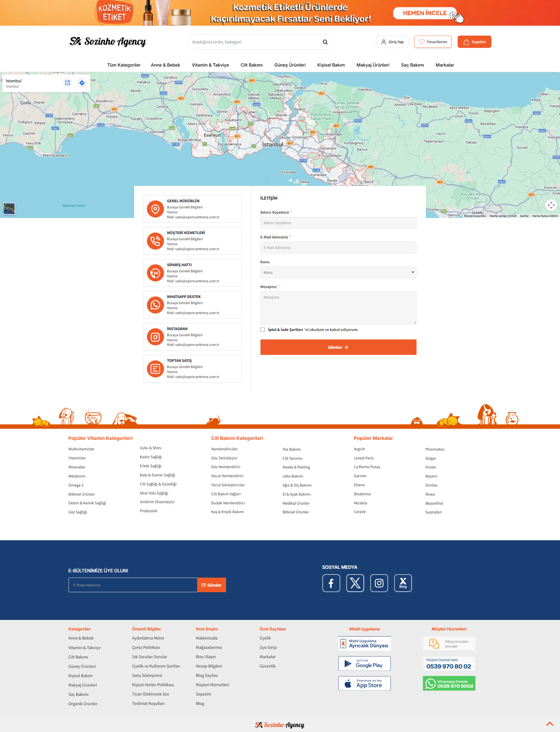Expand the Konu dropdown
Screen dimensions: 560x732
coord(338,273)
